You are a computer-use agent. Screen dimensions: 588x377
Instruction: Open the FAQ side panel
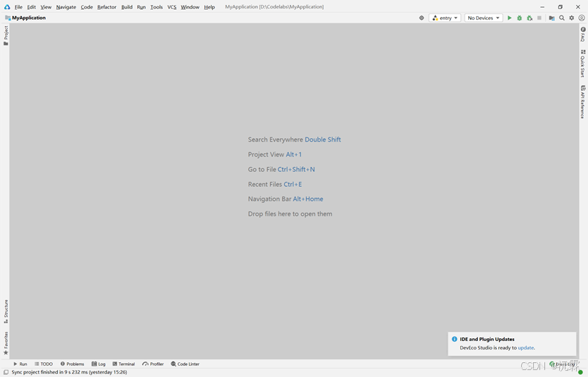coord(583,34)
